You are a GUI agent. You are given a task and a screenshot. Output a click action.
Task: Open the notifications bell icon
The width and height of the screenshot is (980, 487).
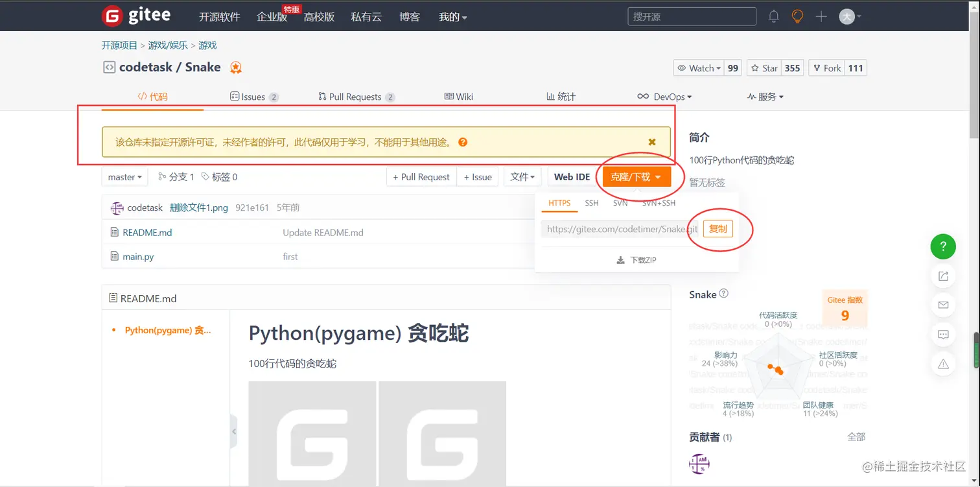tap(773, 17)
